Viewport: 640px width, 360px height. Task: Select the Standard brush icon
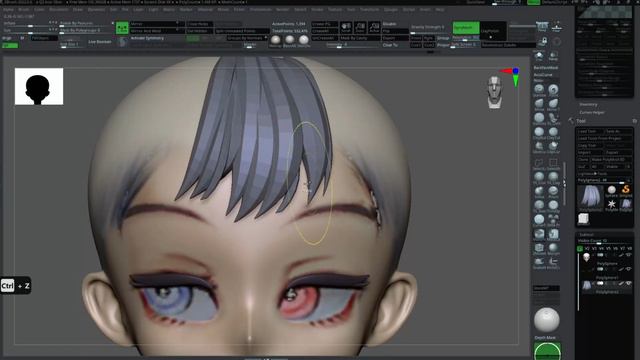coord(539,90)
